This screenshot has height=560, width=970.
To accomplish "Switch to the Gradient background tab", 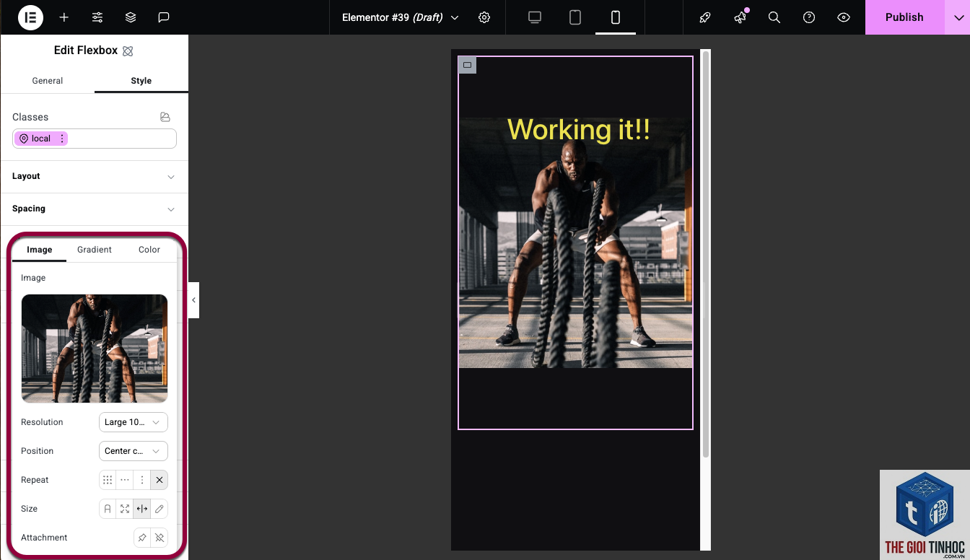I will point(95,250).
